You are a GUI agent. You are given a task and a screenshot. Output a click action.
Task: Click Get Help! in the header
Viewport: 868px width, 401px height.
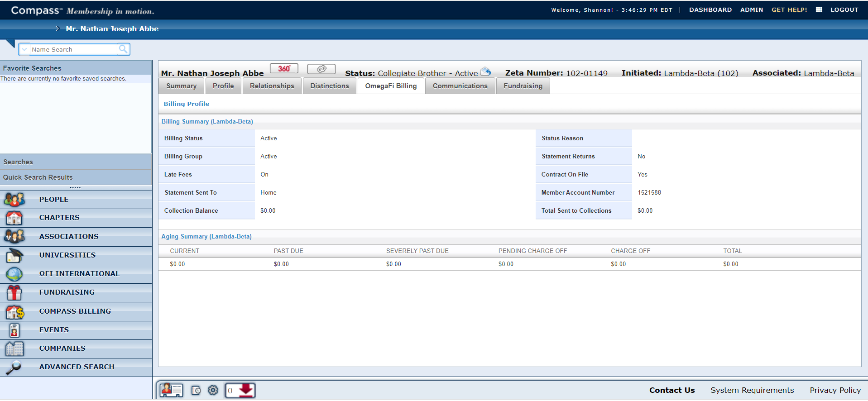(789, 10)
